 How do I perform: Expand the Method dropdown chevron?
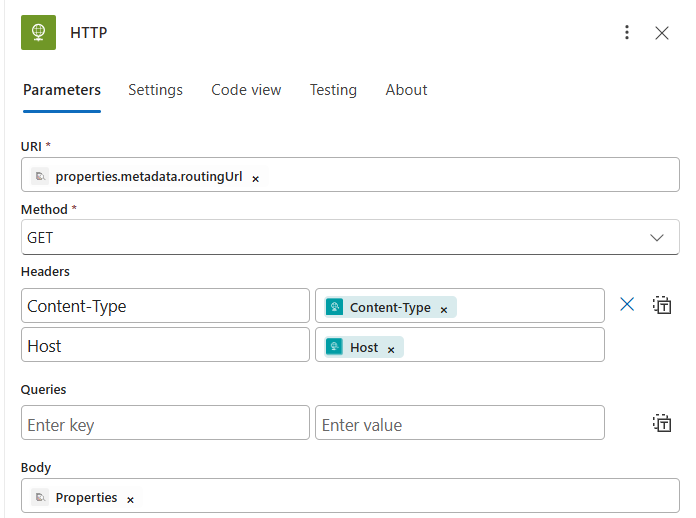pos(657,238)
